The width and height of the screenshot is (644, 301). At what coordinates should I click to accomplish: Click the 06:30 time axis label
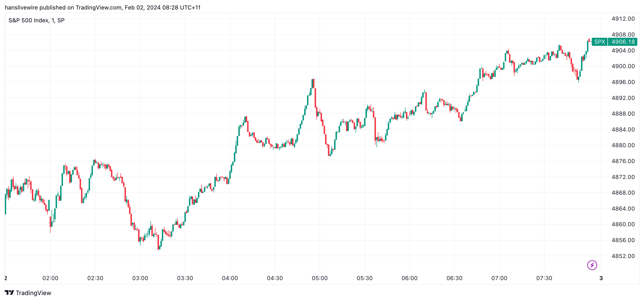pyautogui.click(x=454, y=278)
